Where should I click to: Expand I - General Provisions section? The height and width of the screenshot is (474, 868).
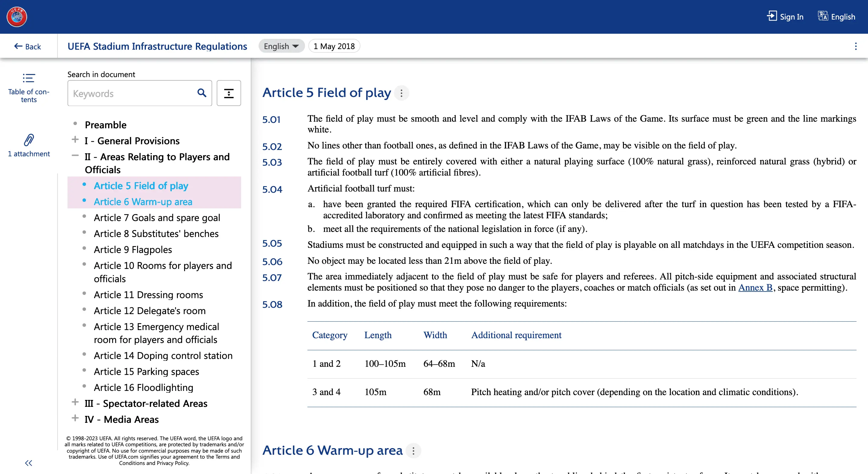(x=75, y=140)
